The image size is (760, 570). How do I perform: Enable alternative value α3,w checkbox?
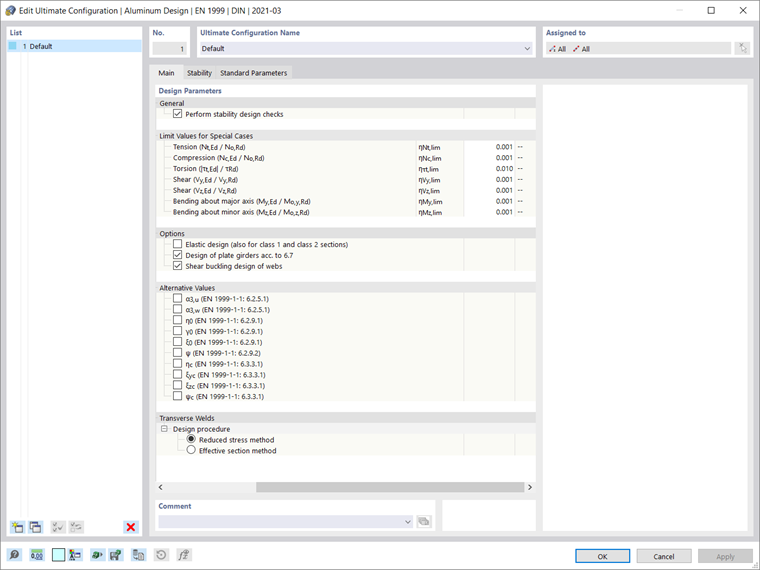point(177,309)
